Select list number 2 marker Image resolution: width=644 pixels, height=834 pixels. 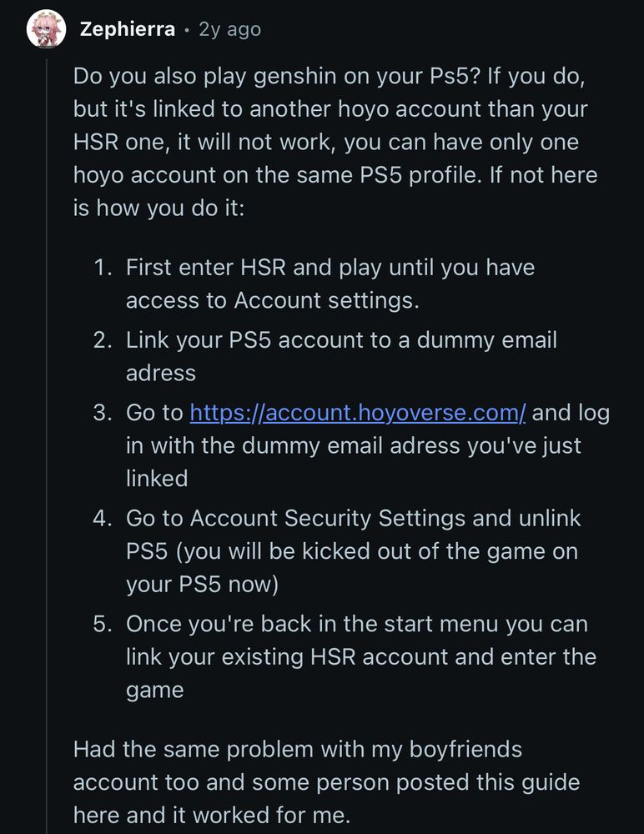point(103,340)
